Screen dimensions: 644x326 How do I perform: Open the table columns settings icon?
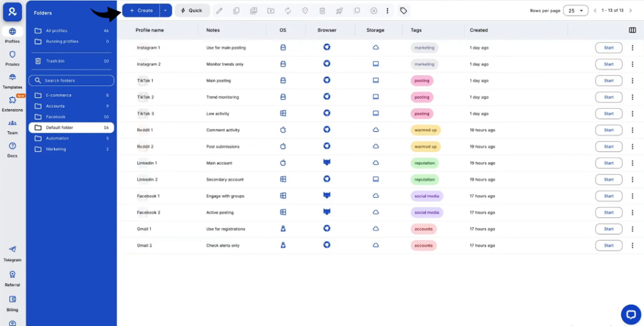(633, 30)
